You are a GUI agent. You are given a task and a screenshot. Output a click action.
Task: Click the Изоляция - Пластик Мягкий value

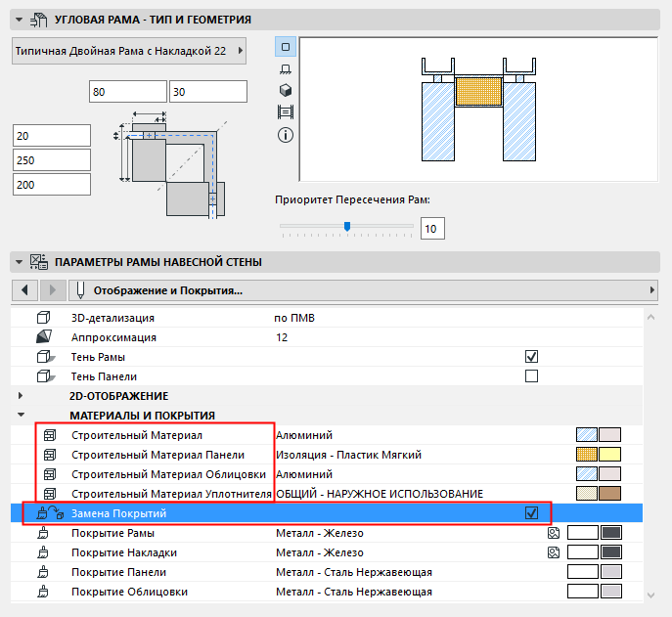(x=348, y=455)
